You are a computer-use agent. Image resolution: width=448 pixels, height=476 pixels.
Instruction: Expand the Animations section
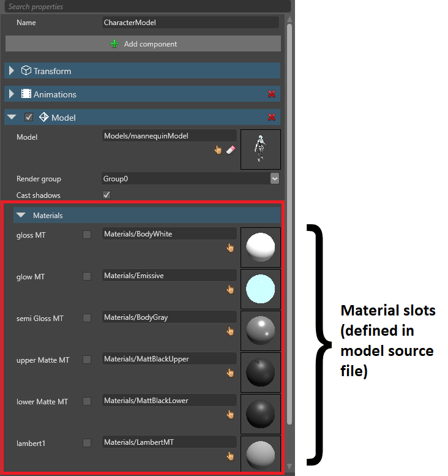point(12,94)
